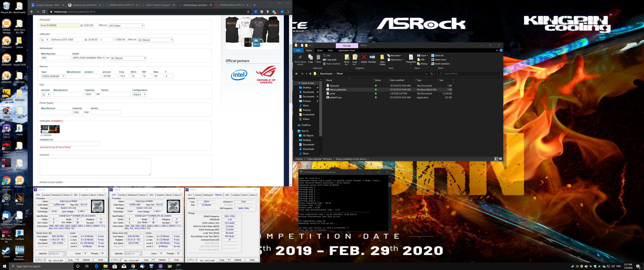Viewport: 644px width, 270px height.
Task: Open the File menu in Explorer
Action: point(298,50)
